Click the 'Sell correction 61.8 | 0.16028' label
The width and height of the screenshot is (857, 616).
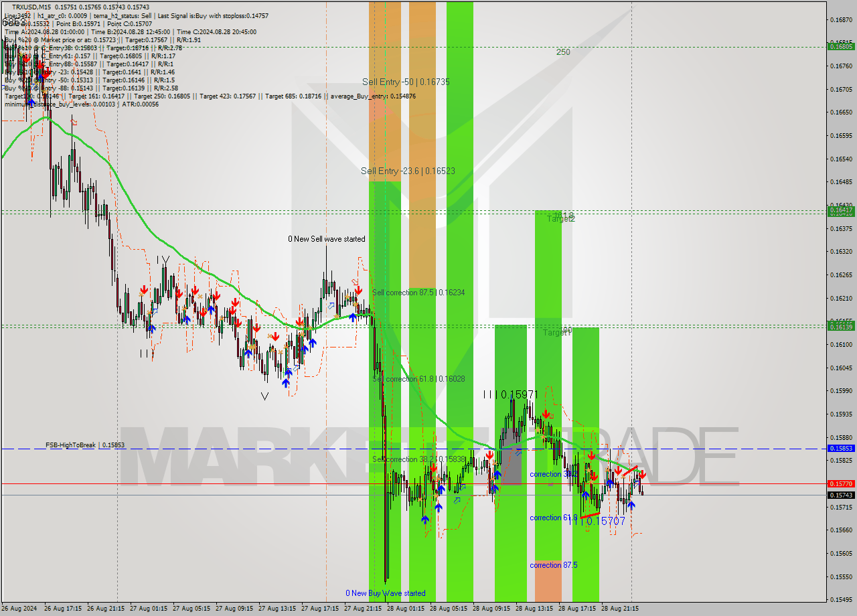(418, 379)
